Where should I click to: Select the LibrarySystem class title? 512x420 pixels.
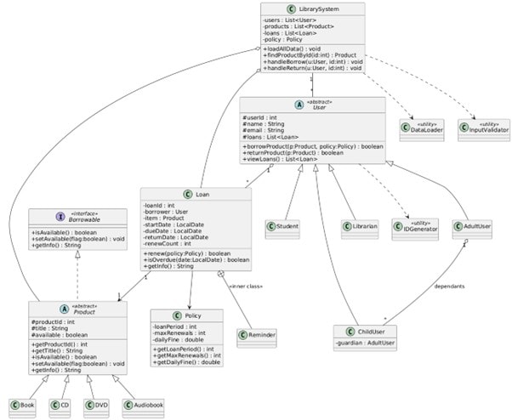coord(319,9)
